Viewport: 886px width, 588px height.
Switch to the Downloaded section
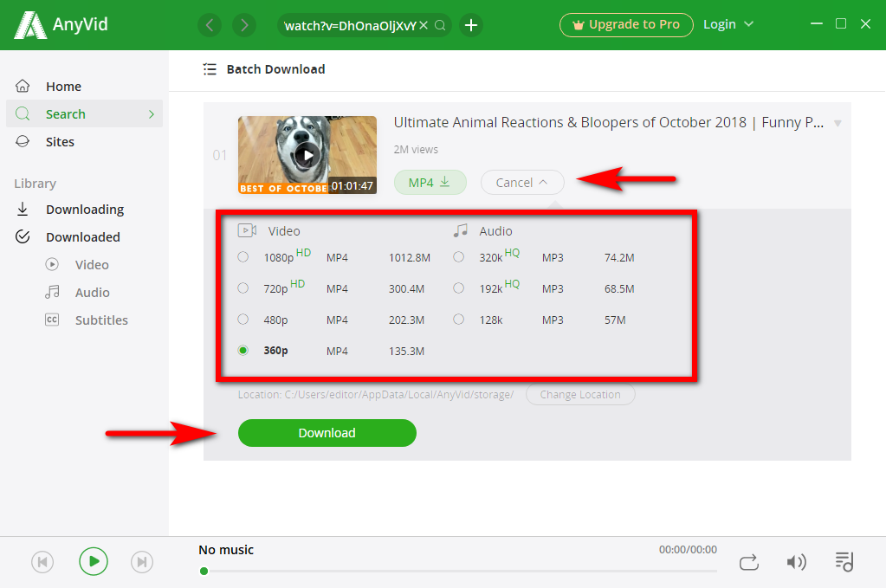82,236
